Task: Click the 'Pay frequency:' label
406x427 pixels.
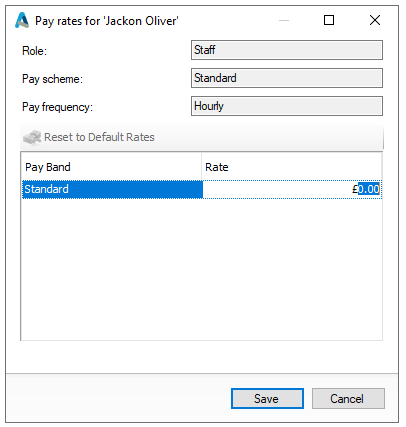Action: pyautogui.click(x=57, y=107)
